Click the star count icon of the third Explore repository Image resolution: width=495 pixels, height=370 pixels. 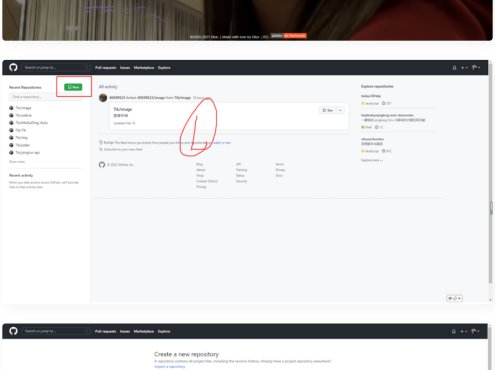384,151
